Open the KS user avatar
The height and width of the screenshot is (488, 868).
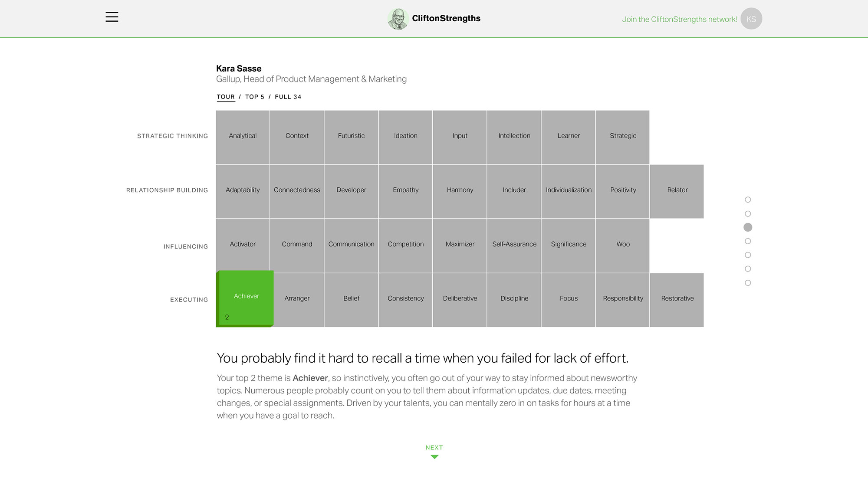(751, 19)
